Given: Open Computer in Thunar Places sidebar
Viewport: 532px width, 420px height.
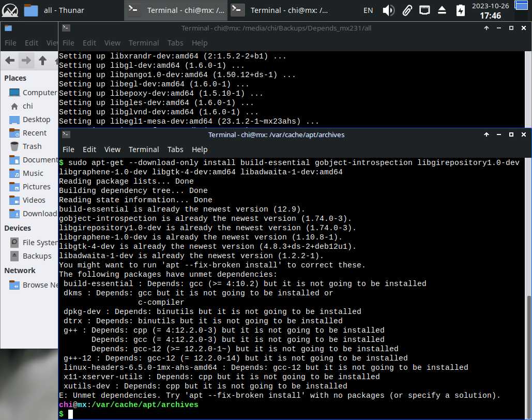Looking at the screenshot, I should pyautogui.click(x=33, y=93).
